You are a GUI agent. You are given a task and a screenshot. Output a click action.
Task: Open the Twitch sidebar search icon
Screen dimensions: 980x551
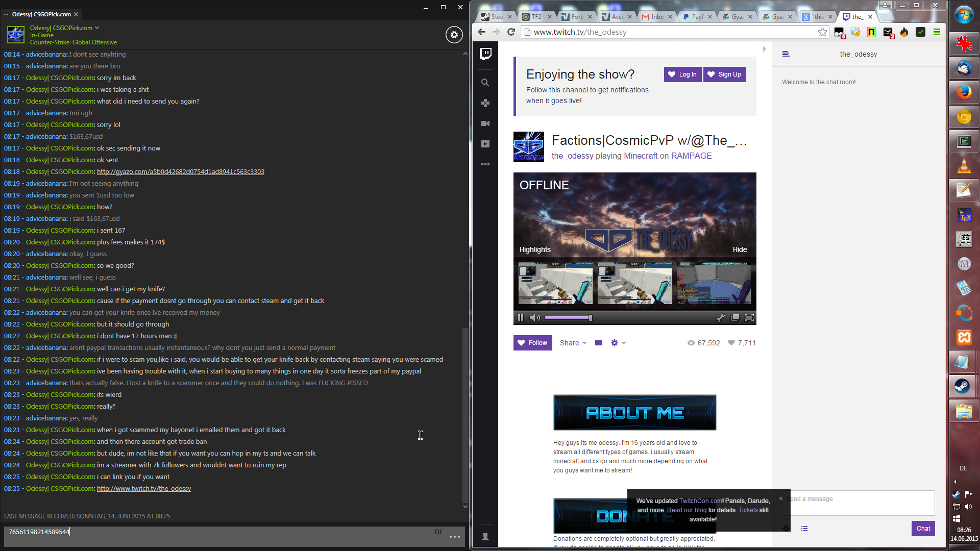pyautogui.click(x=485, y=83)
